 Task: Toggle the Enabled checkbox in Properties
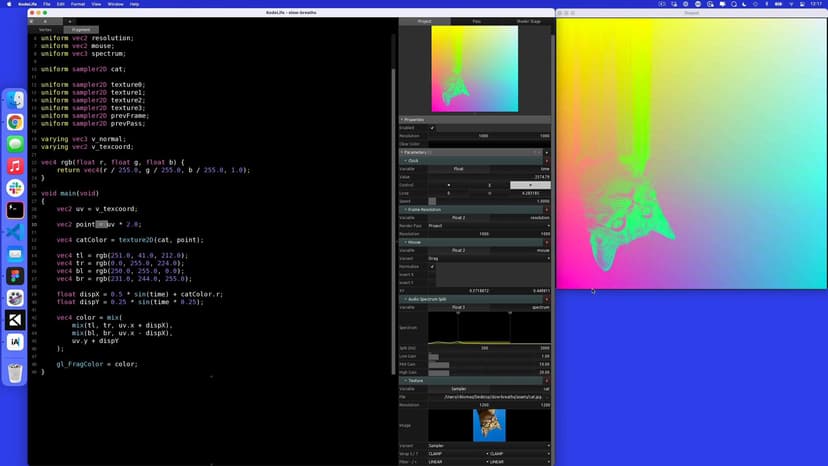pyautogui.click(x=432, y=128)
